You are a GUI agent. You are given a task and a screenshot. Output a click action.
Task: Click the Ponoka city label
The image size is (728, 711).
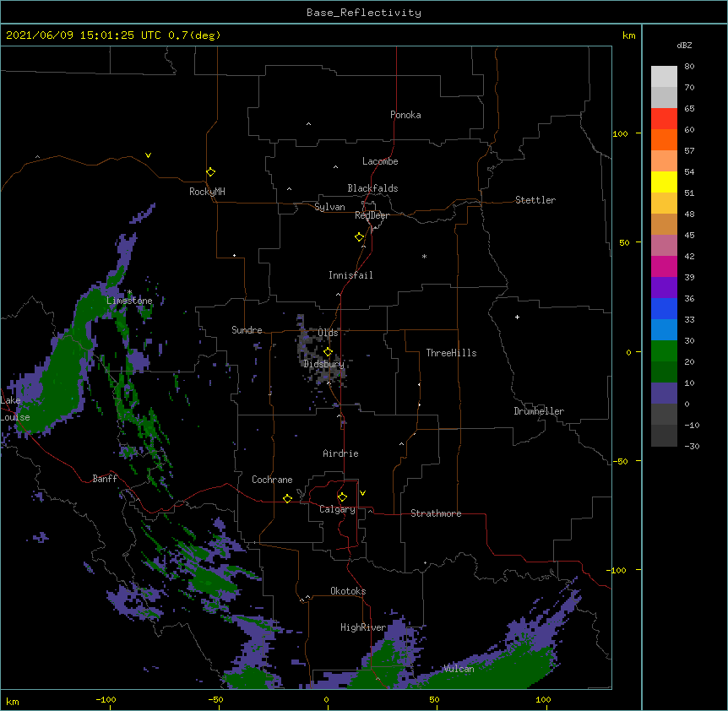point(405,115)
